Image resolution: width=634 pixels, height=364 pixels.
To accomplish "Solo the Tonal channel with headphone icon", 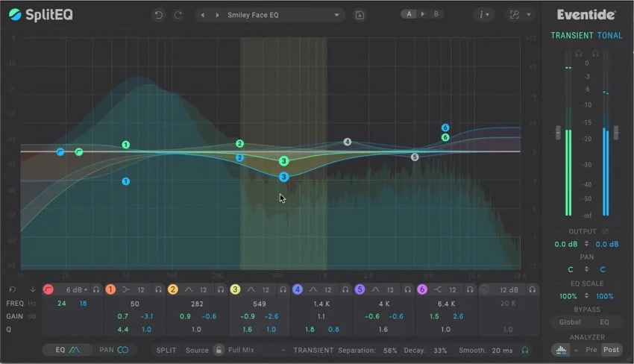I will (595, 54).
